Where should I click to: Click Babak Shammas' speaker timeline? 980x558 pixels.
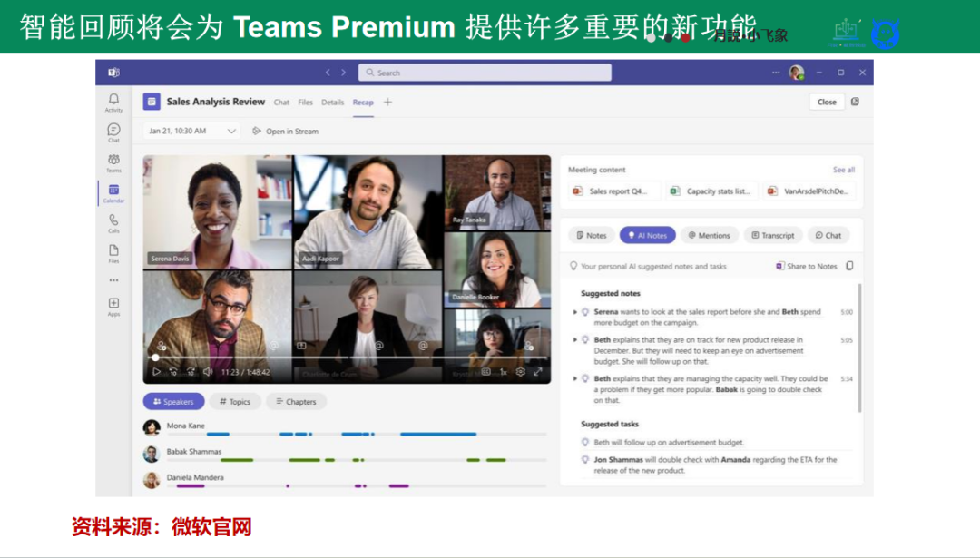click(357, 460)
